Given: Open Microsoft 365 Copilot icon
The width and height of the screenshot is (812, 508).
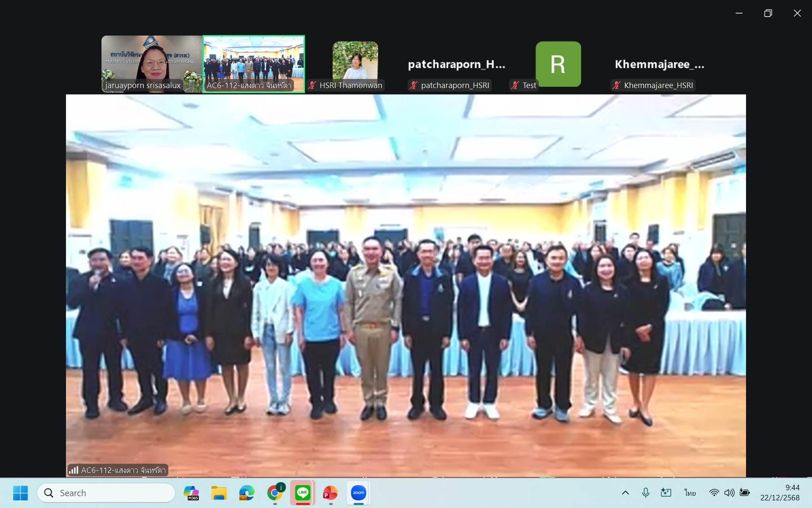Looking at the screenshot, I should pos(191,493).
